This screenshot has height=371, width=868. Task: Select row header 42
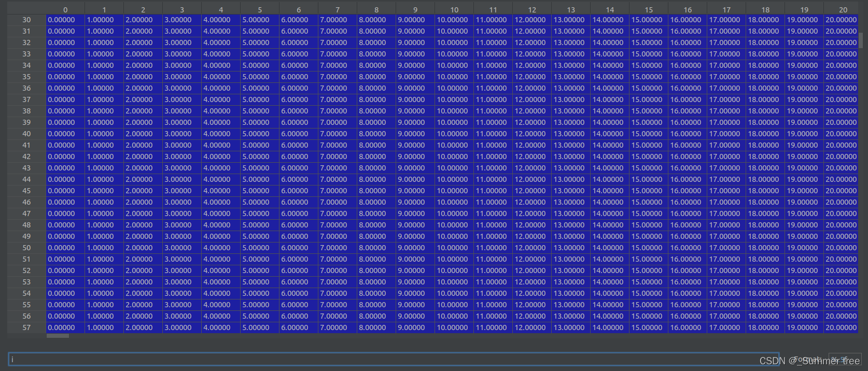(26, 156)
